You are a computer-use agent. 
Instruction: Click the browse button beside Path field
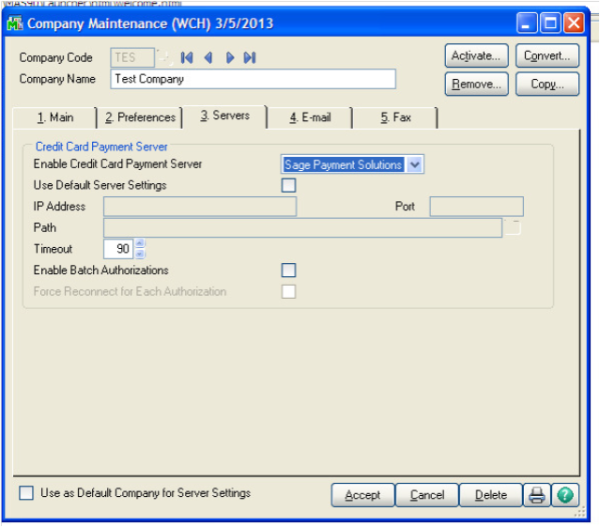[514, 228]
